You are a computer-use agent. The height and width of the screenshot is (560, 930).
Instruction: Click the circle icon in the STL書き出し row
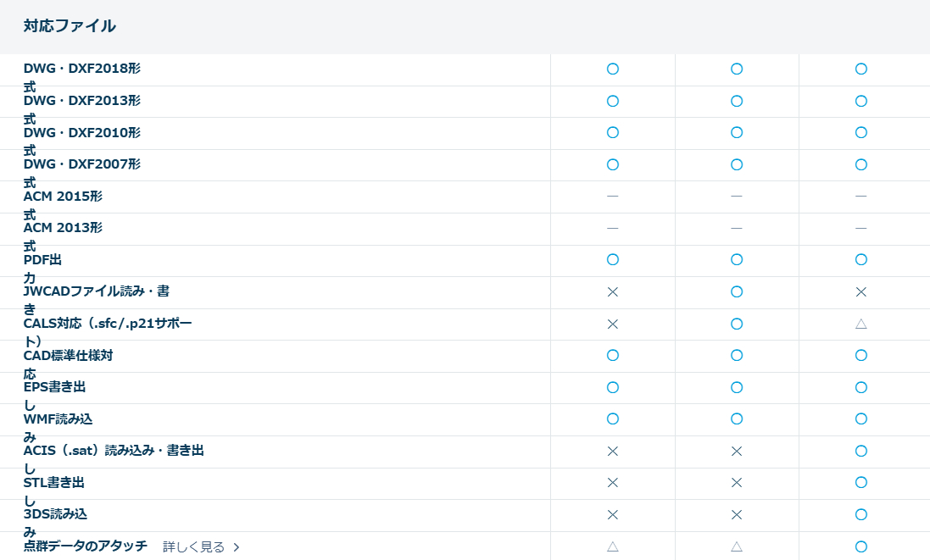[x=860, y=483]
